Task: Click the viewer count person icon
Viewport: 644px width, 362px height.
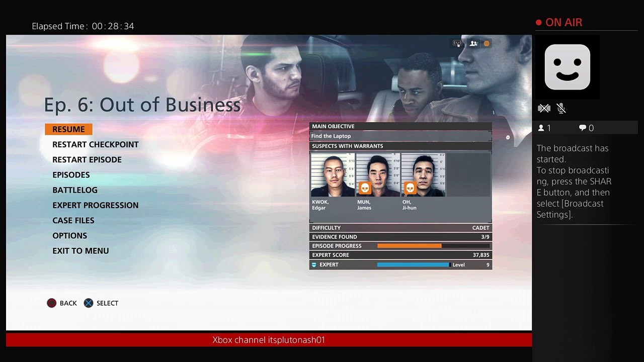Action: tap(541, 128)
